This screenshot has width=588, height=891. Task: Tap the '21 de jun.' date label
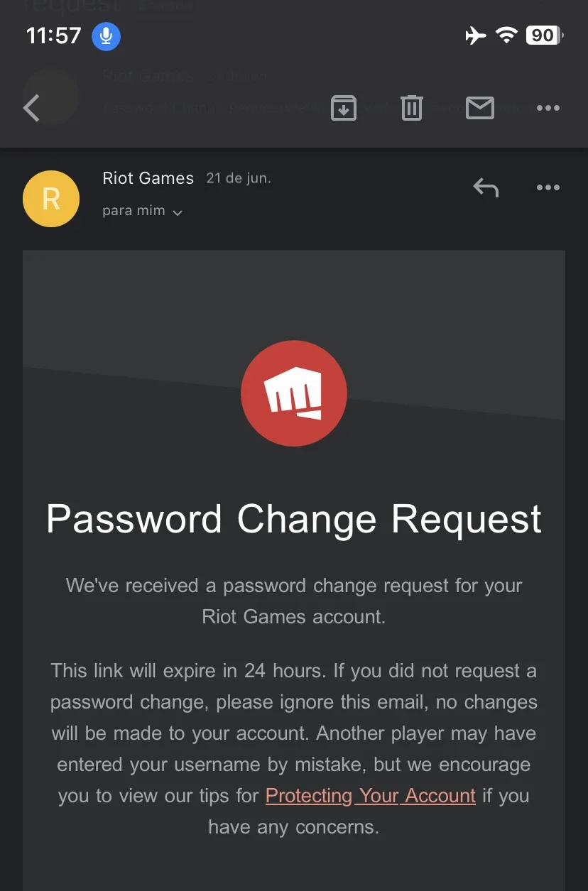coord(239,179)
